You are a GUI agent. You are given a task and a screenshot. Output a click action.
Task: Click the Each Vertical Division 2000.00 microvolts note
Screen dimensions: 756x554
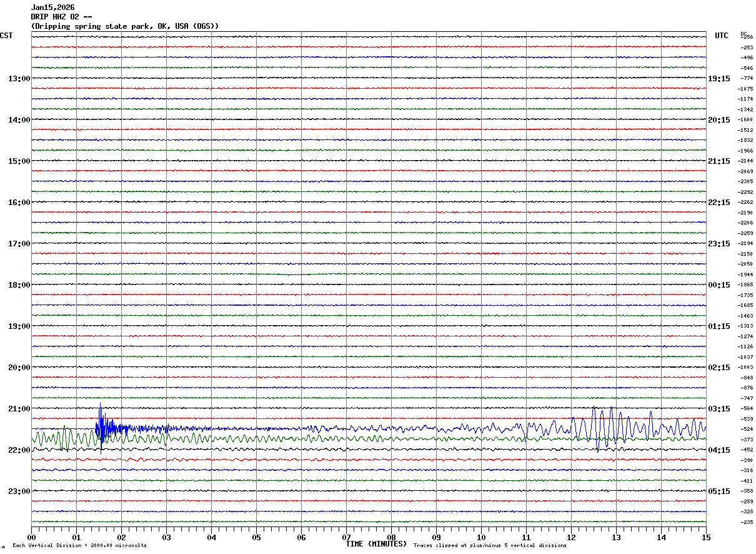pos(79,545)
